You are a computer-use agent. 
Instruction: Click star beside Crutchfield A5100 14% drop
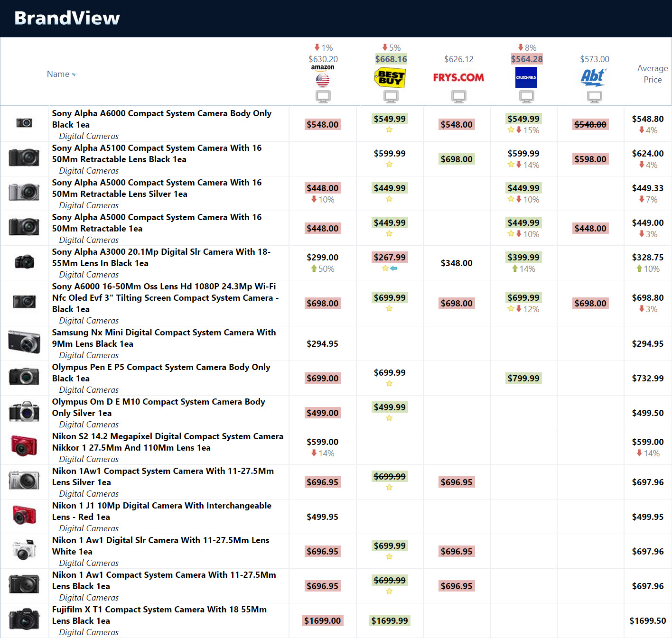[x=511, y=164]
